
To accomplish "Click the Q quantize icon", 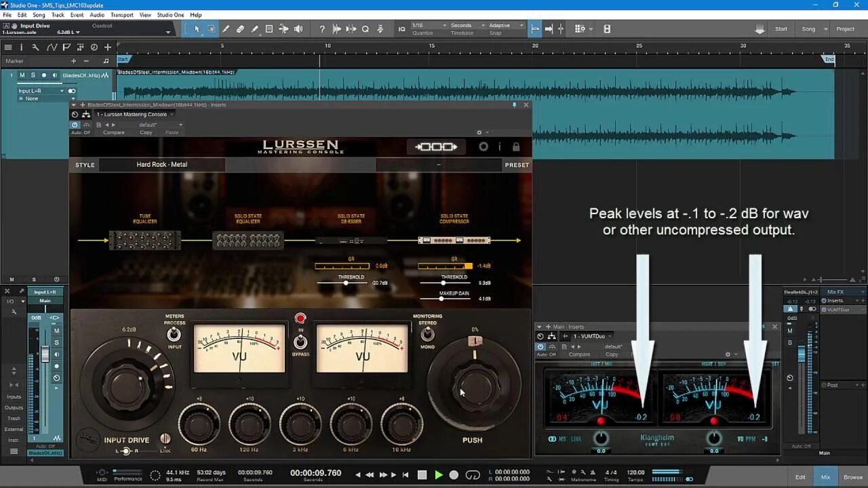I will tap(366, 29).
